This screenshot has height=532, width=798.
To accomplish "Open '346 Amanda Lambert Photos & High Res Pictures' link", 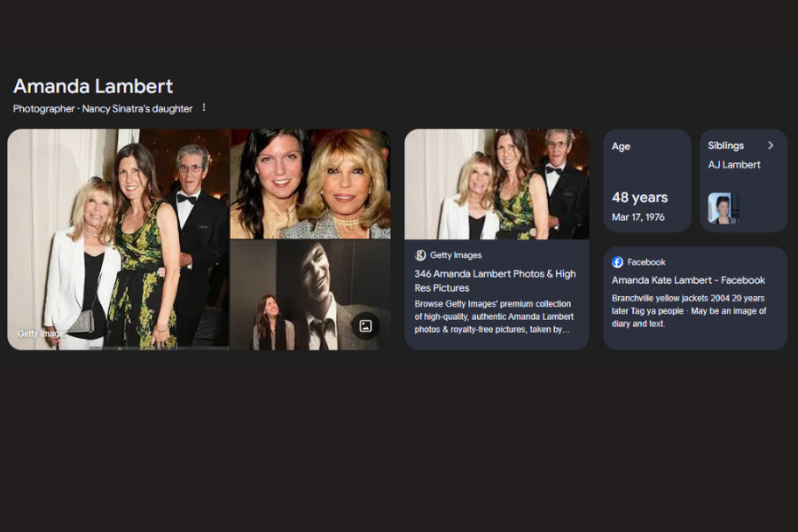I will pos(495,280).
